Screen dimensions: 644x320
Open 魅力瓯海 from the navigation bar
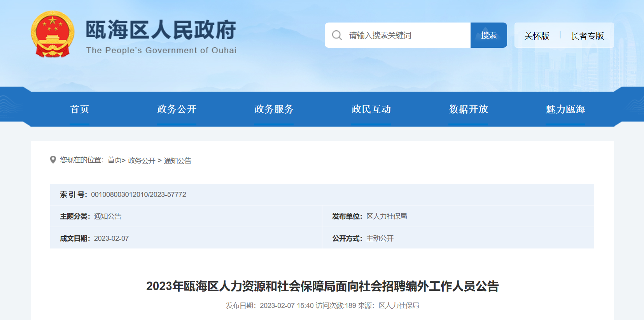[x=565, y=109]
